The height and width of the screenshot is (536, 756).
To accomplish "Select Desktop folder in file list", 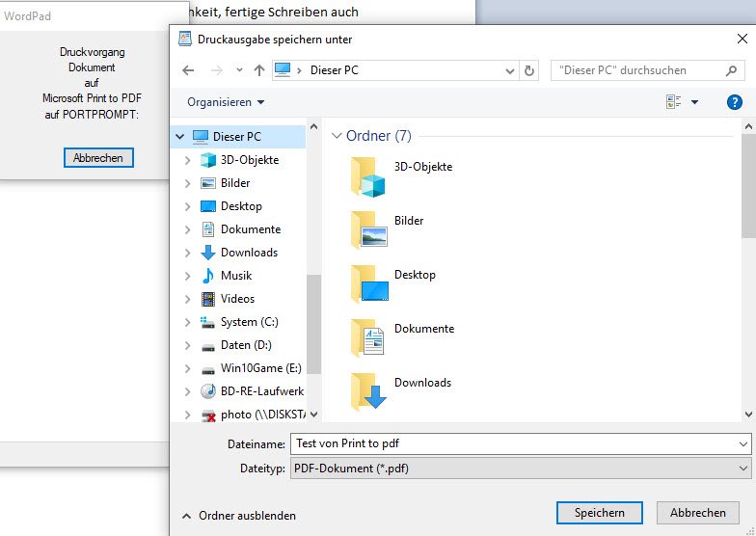I will [393, 284].
